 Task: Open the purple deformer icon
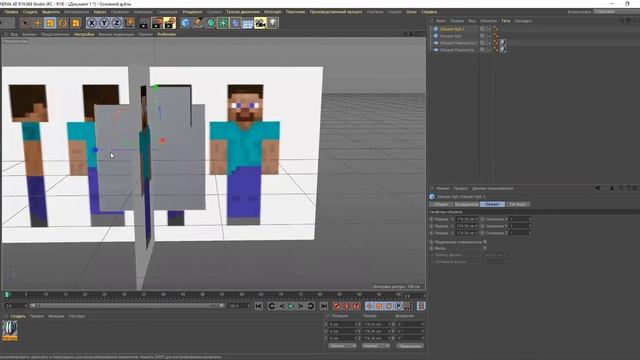[x=236, y=23]
